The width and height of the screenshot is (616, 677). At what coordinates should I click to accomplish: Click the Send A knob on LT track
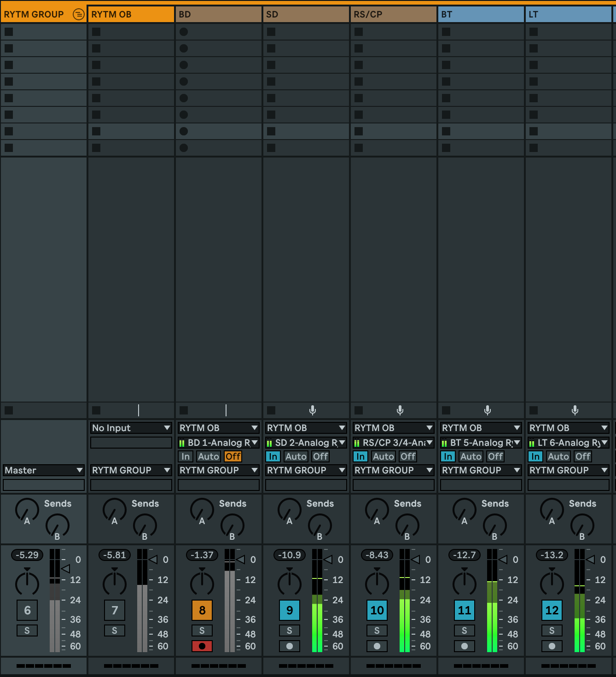(552, 510)
